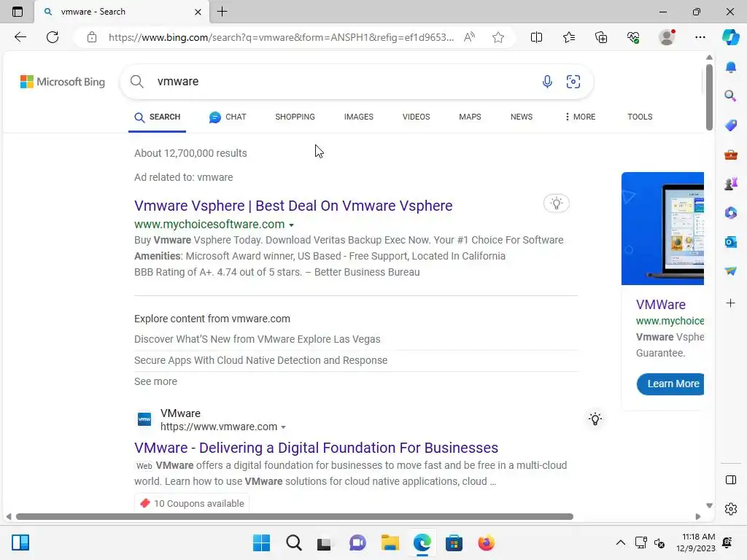Open VMware Delivering a Digital Foundation link
This screenshot has height=560, width=747.
click(x=317, y=448)
